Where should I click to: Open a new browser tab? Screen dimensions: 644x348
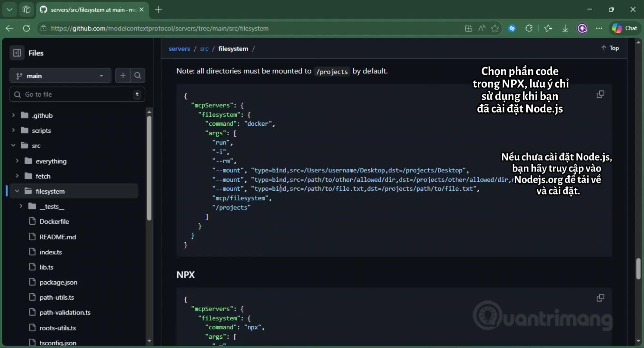tap(158, 10)
